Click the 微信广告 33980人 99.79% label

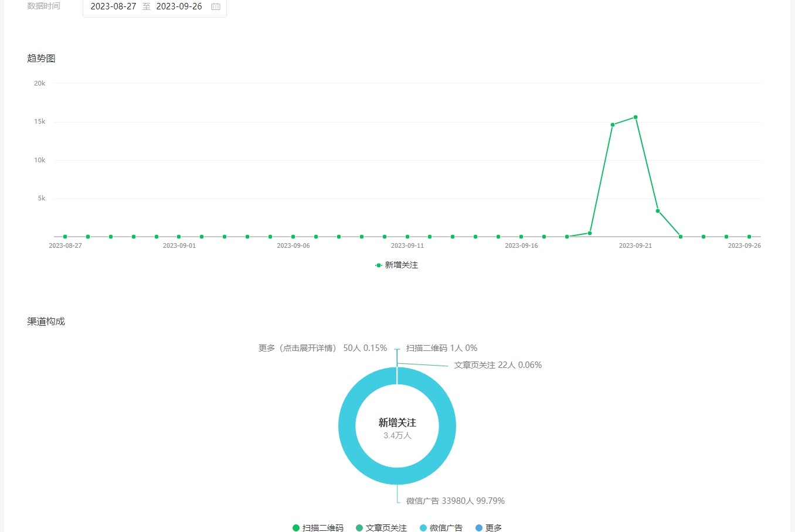[x=455, y=501]
